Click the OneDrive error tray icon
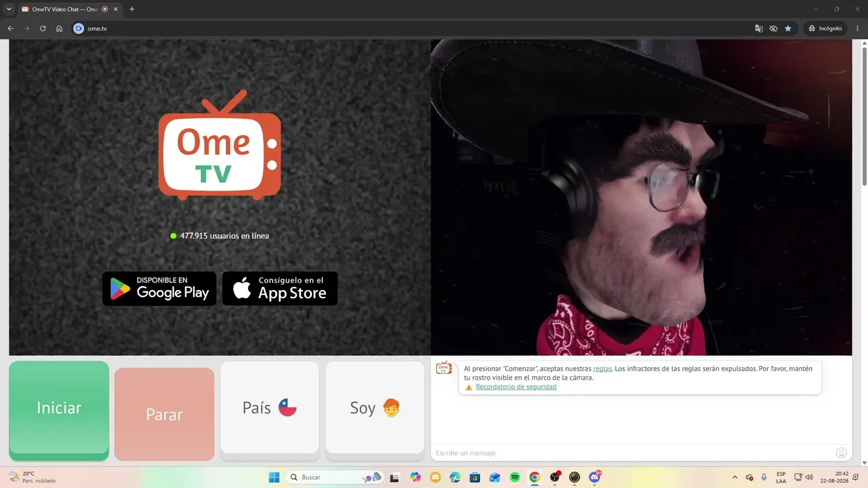 [x=749, y=477]
